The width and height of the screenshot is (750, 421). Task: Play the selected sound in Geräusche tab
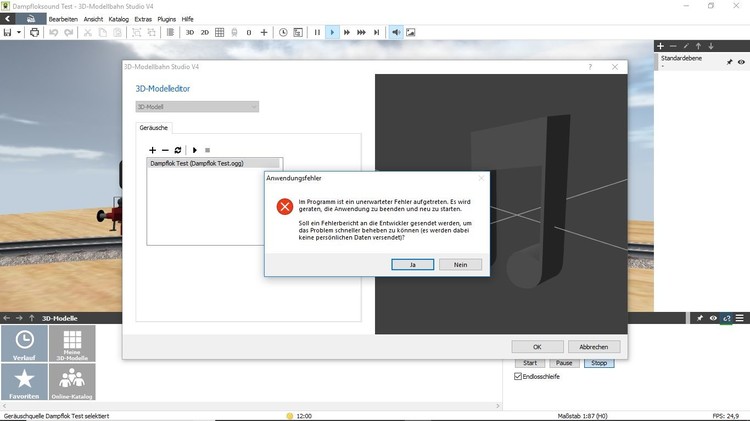point(195,150)
